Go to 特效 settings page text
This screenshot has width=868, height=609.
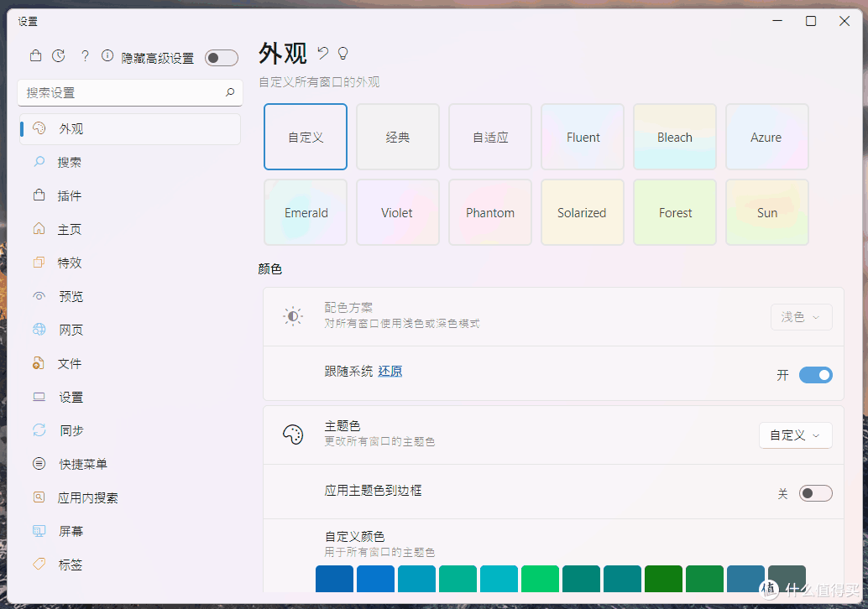[70, 263]
